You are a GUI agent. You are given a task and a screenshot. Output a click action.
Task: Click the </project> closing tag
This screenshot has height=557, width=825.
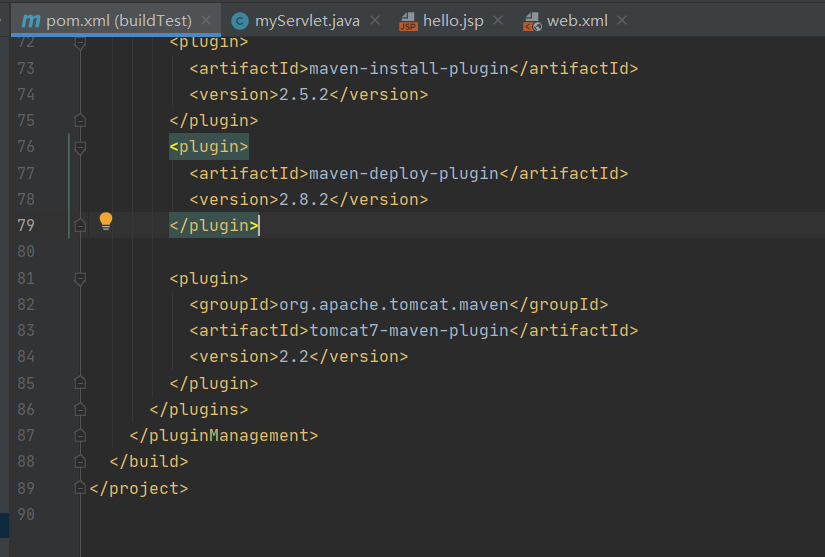coord(139,488)
